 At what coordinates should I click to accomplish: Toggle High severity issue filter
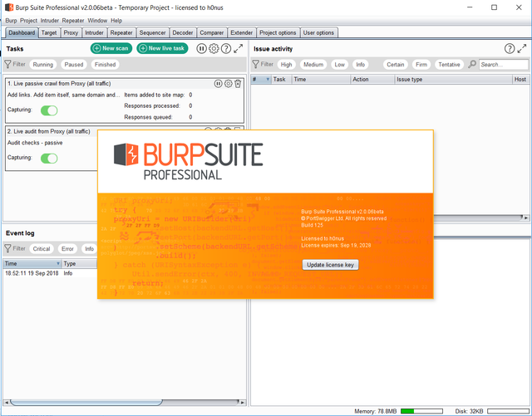coord(286,65)
